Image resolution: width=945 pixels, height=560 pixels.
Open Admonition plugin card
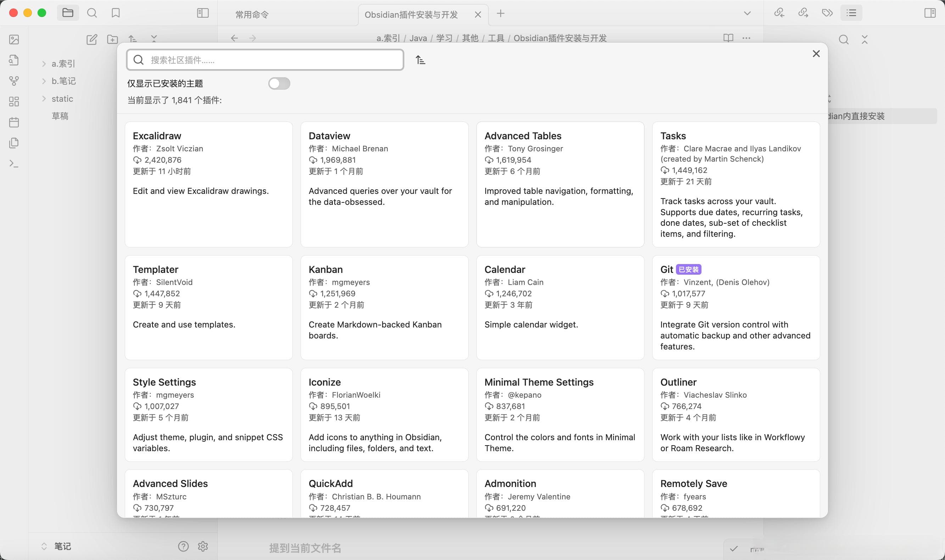coord(560,494)
